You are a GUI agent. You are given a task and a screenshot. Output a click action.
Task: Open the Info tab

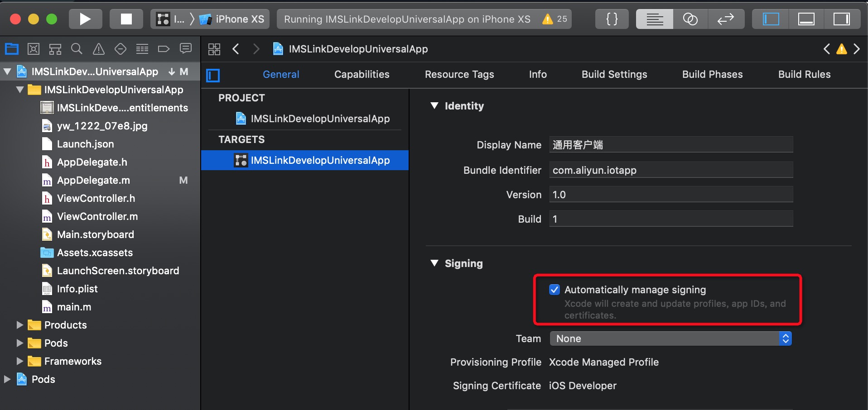click(x=538, y=75)
